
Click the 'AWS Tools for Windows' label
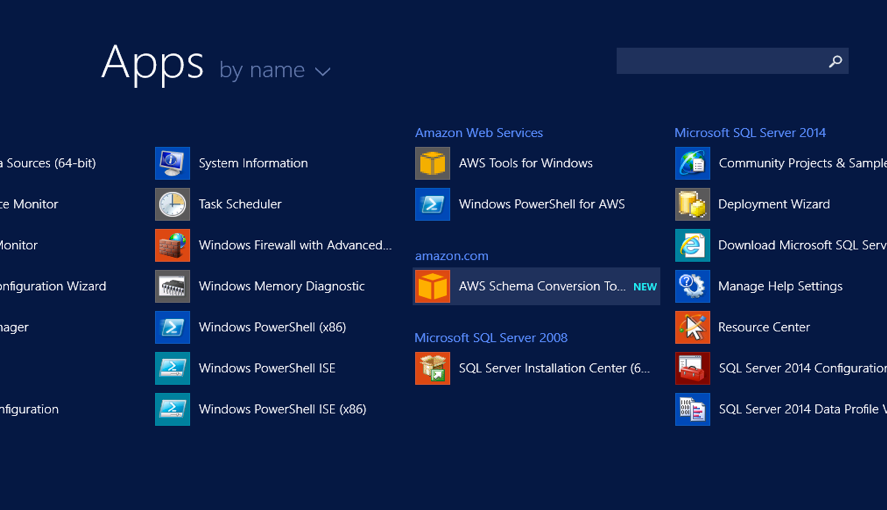(526, 163)
